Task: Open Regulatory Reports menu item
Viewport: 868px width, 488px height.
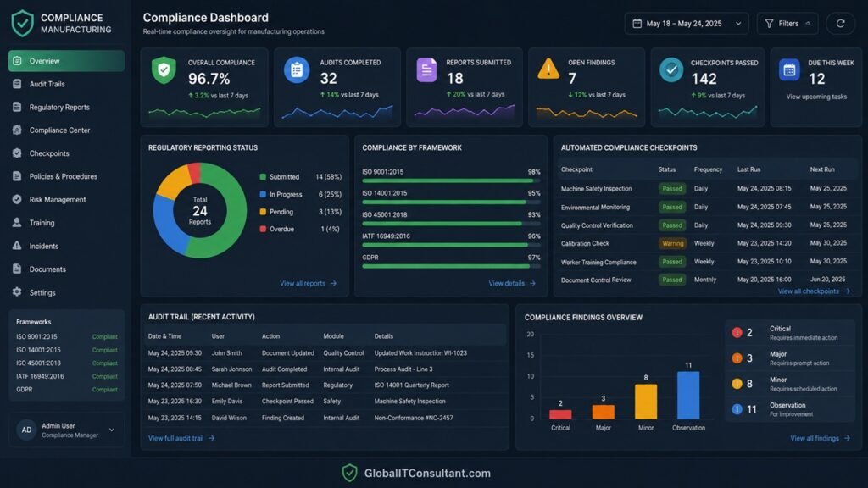Action: click(66, 107)
